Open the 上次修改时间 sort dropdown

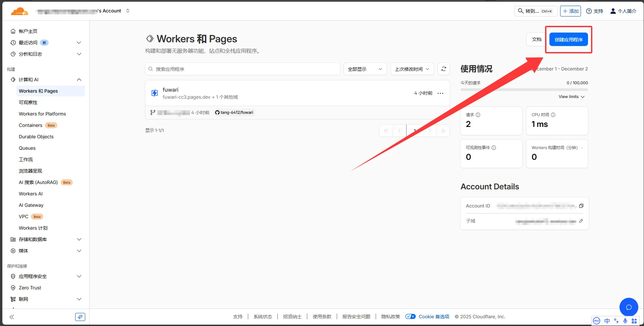tap(412, 69)
